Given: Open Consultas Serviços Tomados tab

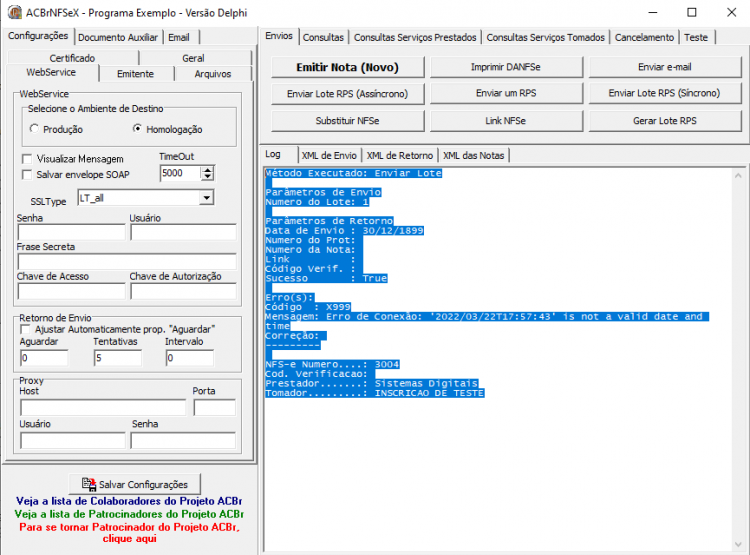Looking at the screenshot, I should 546,37.
